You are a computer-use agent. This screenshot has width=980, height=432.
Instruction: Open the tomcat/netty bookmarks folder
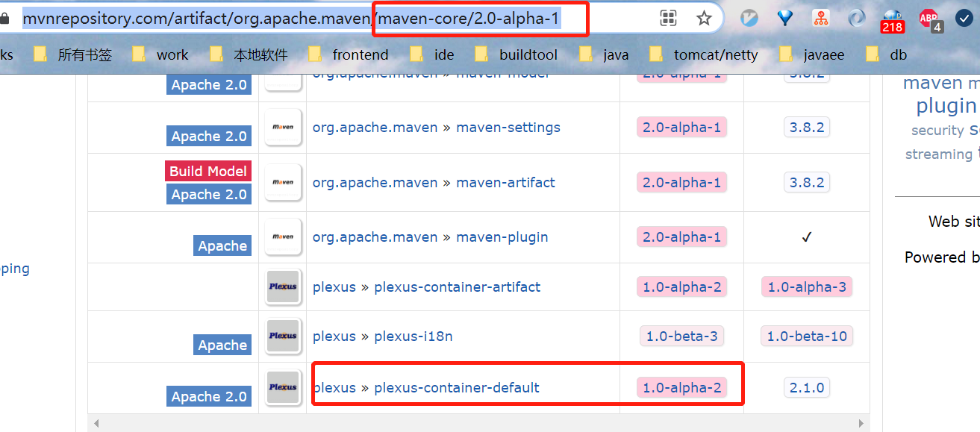(x=704, y=54)
